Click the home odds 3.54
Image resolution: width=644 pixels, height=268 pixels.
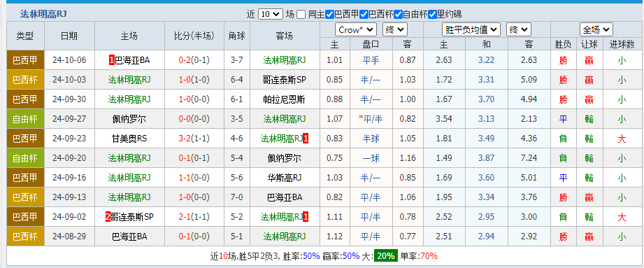coord(444,119)
